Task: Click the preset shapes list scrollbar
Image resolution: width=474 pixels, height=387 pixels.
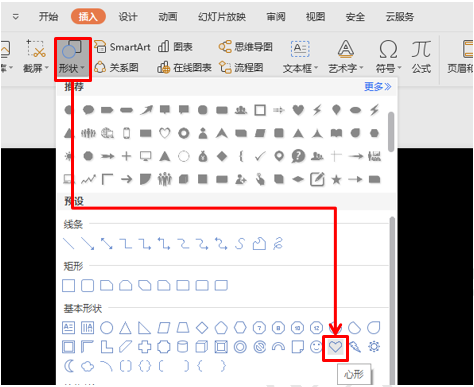Action: 392,300
